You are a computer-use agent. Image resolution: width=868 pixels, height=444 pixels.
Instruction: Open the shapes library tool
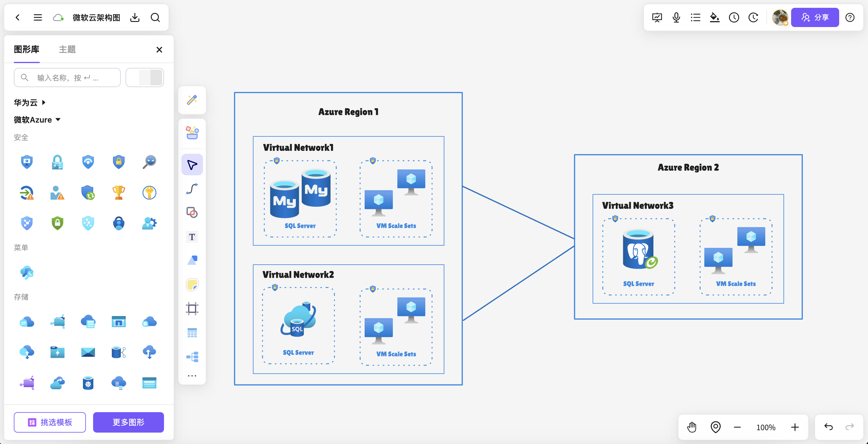pyautogui.click(x=192, y=132)
